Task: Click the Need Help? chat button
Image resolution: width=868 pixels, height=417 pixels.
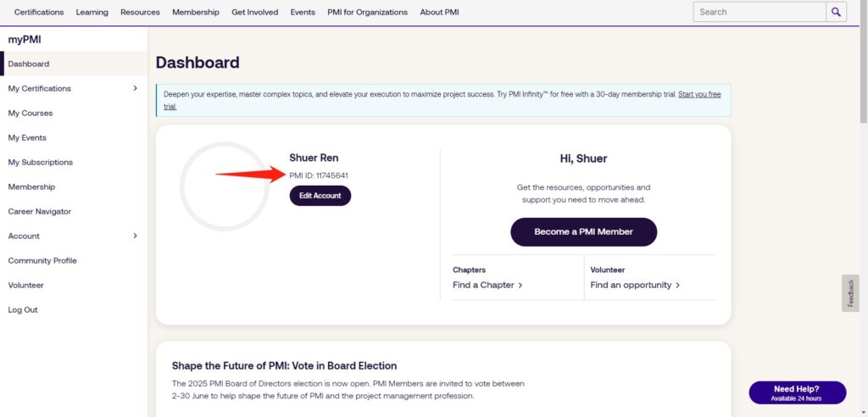Action: (x=797, y=392)
